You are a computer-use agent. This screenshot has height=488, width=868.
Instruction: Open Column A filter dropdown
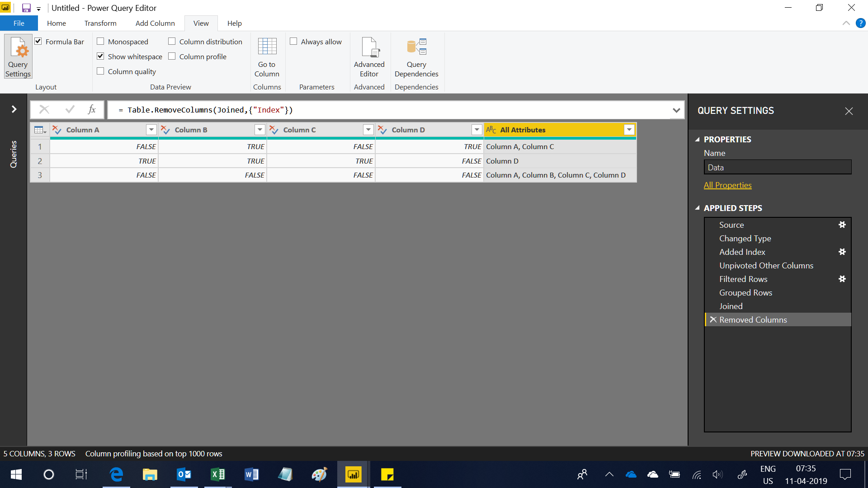point(151,130)
